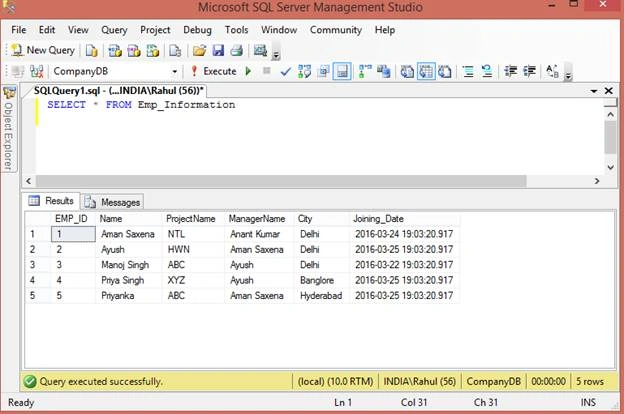The image size is (624, 414).
Task: Click the printer icon in the toolbar
Action: pyautogui.click(x=237, y=51)
